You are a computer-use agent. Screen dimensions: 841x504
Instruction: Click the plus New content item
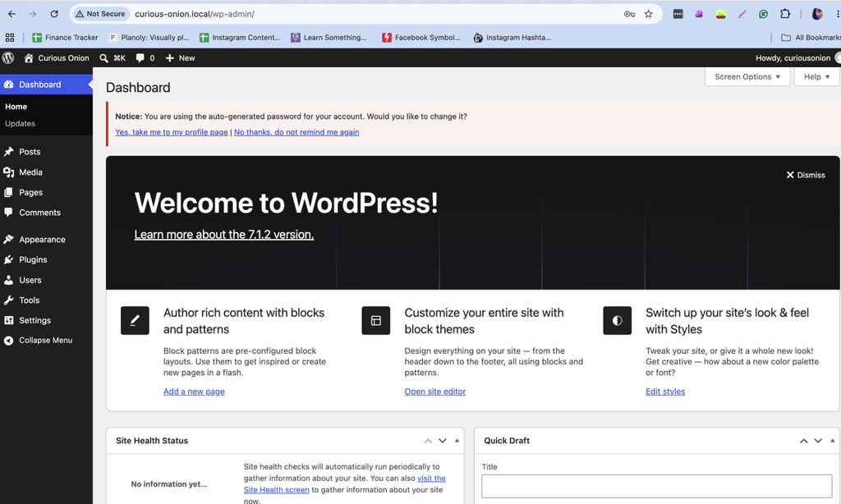click(180, 58)
